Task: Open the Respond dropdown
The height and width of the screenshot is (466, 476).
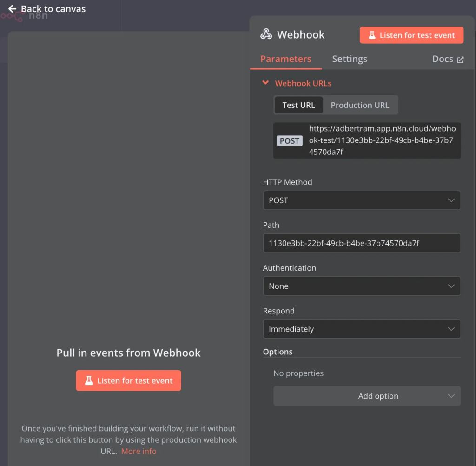Action: click(362, 329)
